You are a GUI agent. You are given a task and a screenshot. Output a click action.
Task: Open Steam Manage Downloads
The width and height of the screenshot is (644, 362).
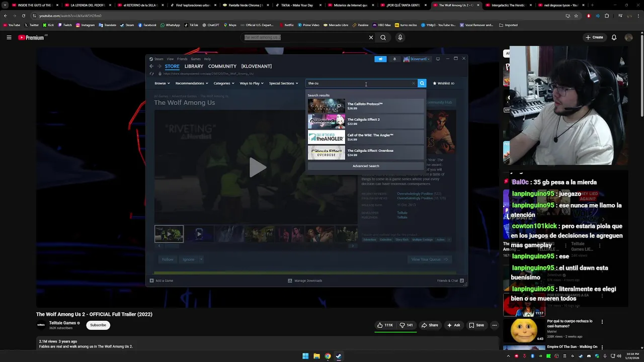tap(305, 281)
